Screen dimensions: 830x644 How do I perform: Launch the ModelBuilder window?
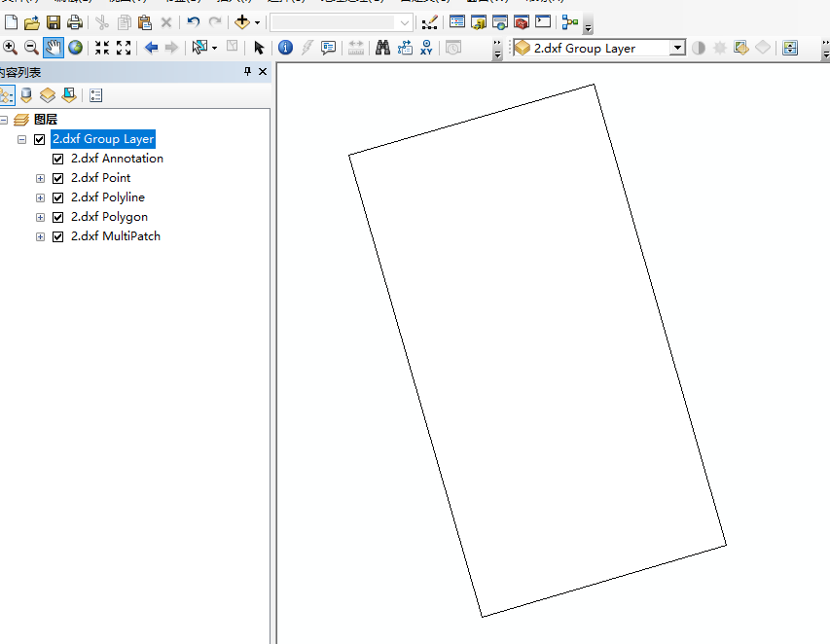[569, 22]
